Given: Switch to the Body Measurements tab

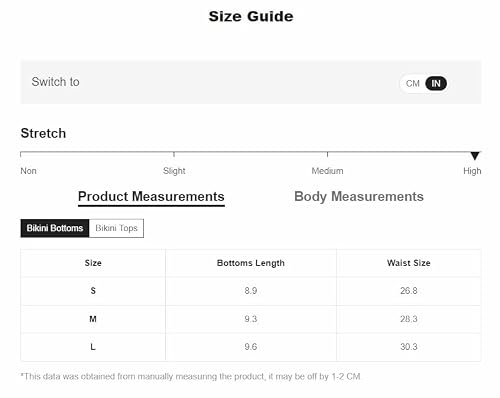Looking at the screenshot, I should (x=359, y=197).
